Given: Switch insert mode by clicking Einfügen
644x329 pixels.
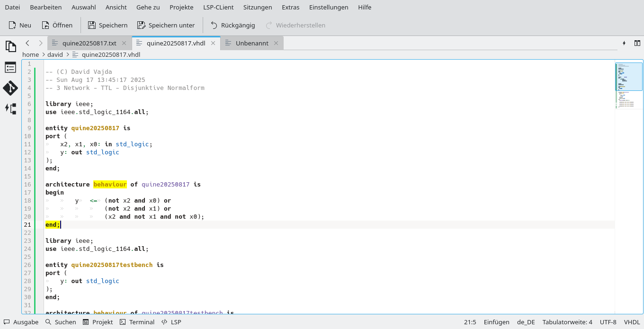Looking at the screenshot, I should 496,322.
